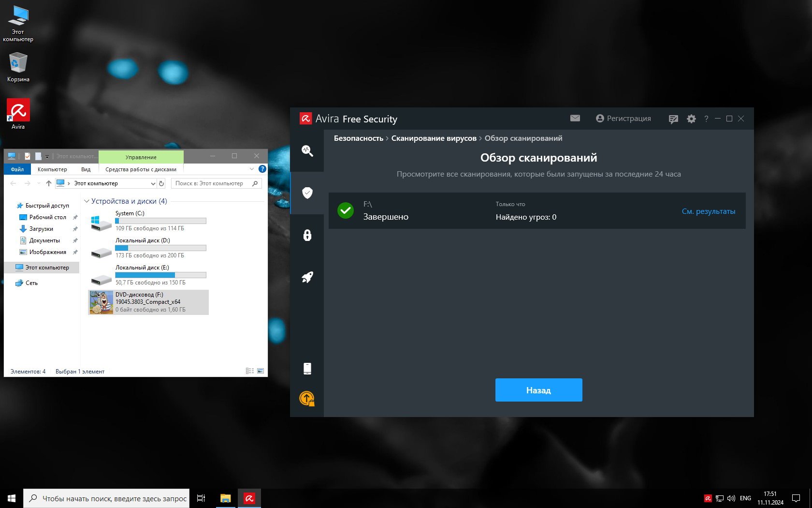Click the breadcrumb arrow before Этот компьютер
This screenshot has height=508, width=812.
pos(69,183)
